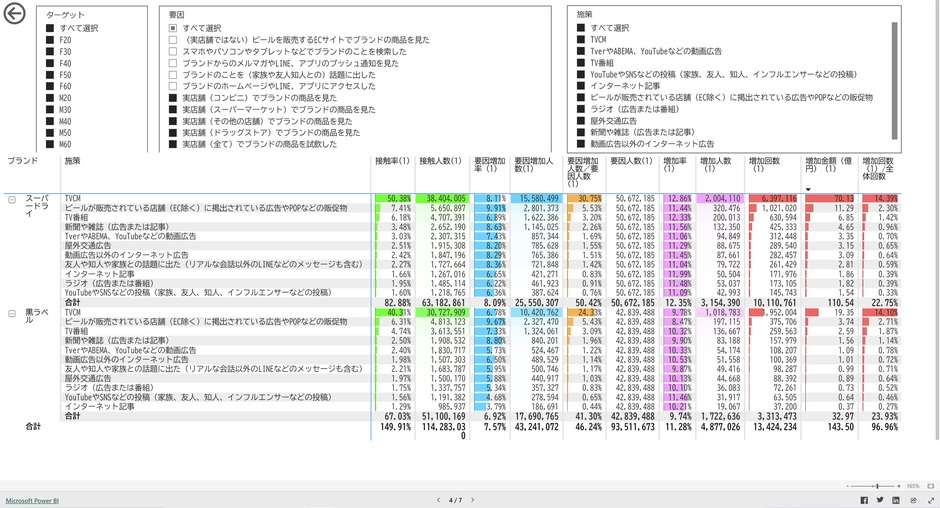Click the embed/share link icon
The height and width of the screenshot is (508, 940).
914,500
